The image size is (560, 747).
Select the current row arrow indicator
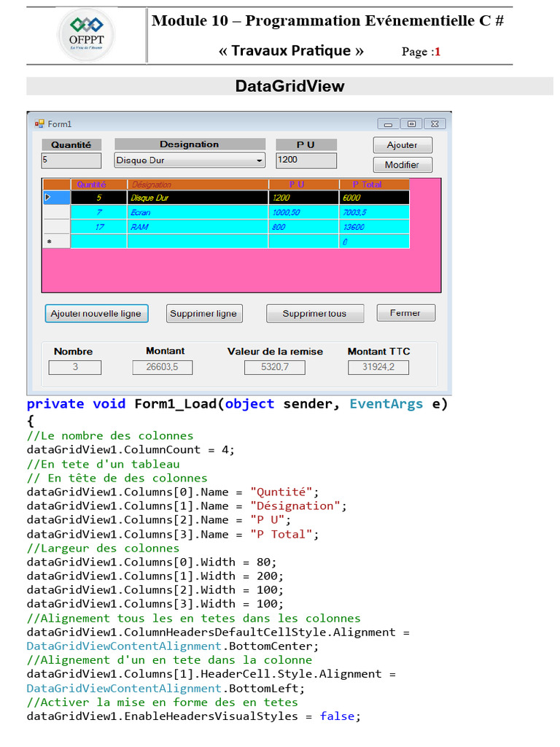click(48, 198)
